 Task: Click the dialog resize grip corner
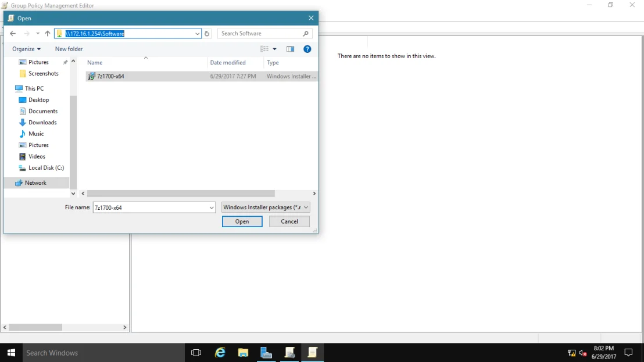pos(315,231)
